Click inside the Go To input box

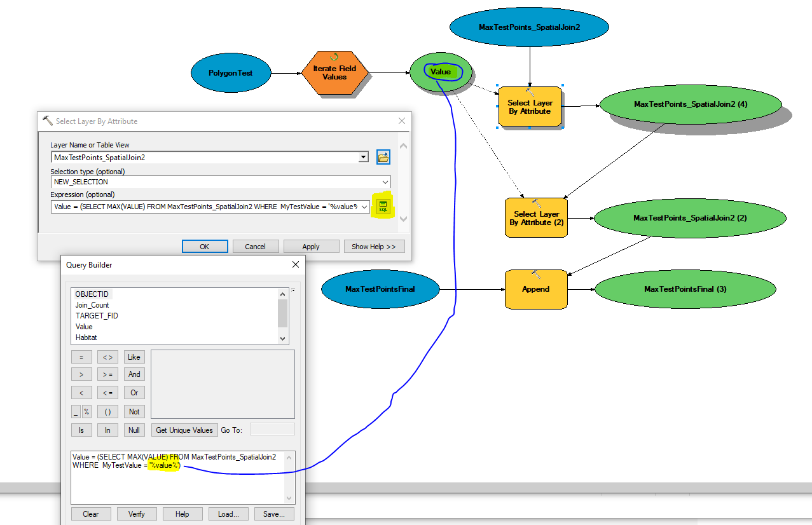272,429
